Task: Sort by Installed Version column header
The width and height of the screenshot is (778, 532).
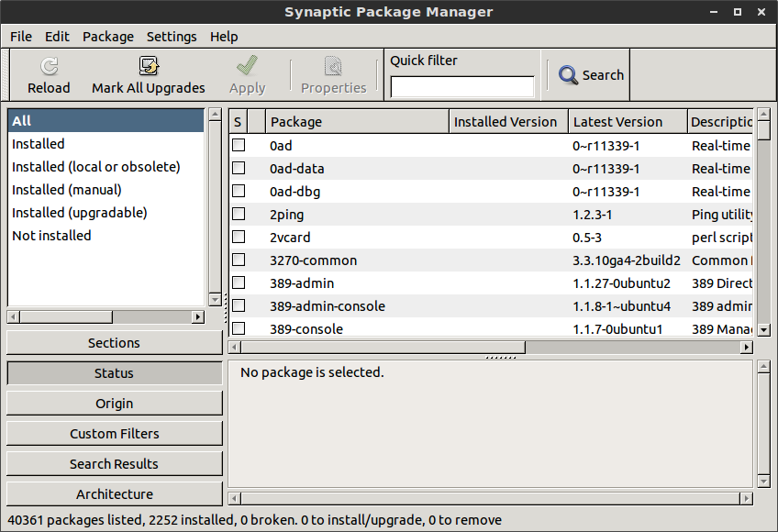Action: click(508, 122)
